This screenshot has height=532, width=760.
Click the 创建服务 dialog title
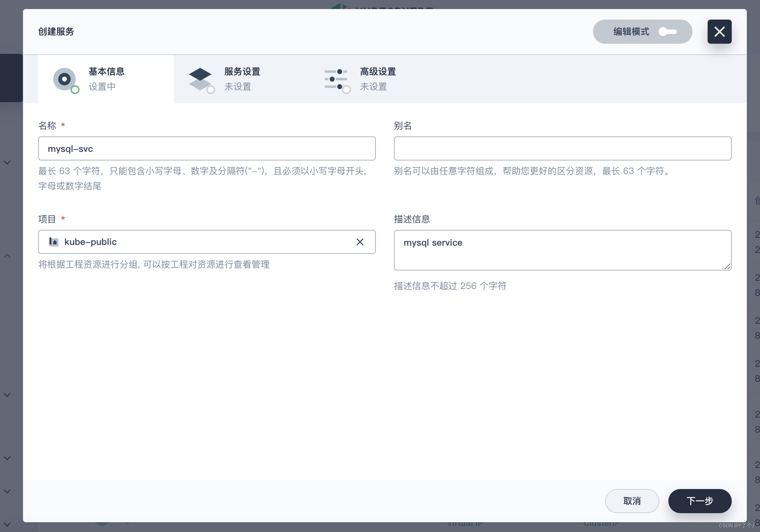(56, 32)
